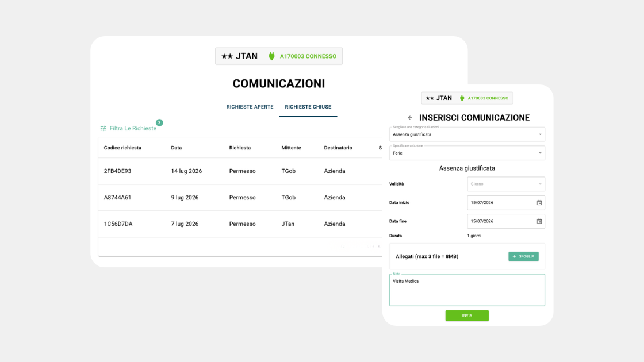Click back arrow beside Inserisci Comunicazione
Image resolution: width=644 pixels, height=362 pixels.
coord(410,118)
